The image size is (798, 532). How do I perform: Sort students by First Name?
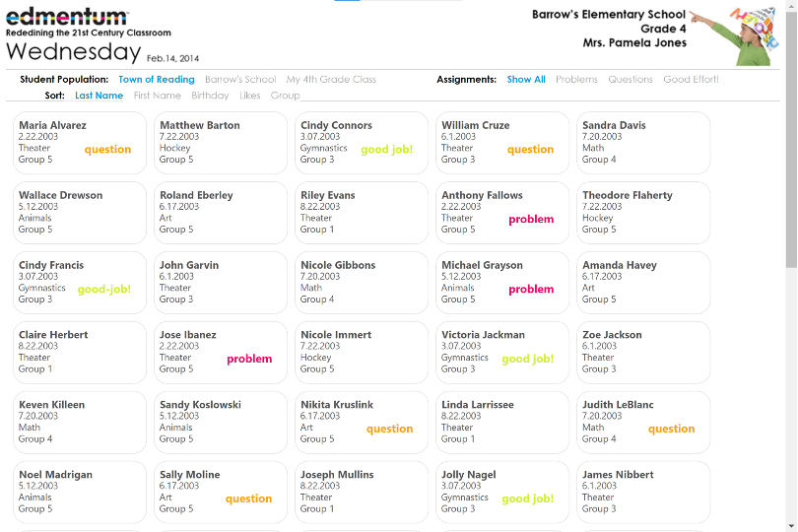158,96
